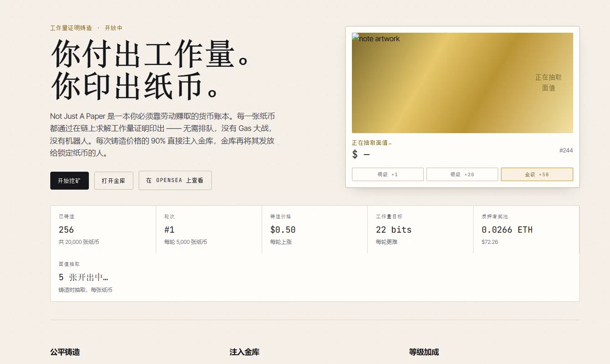Click the 等级加成 heading
Image resolution: width=610 pixels, height=364 pixels.
424,352
